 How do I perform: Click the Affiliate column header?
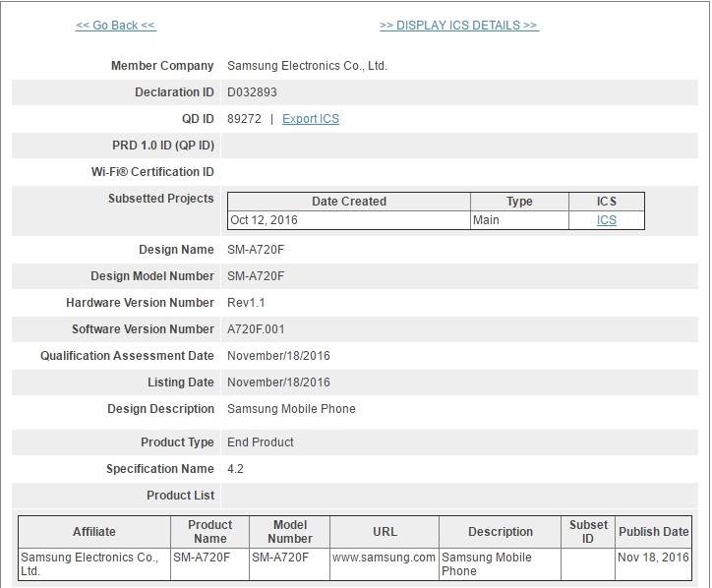(94, 532)
